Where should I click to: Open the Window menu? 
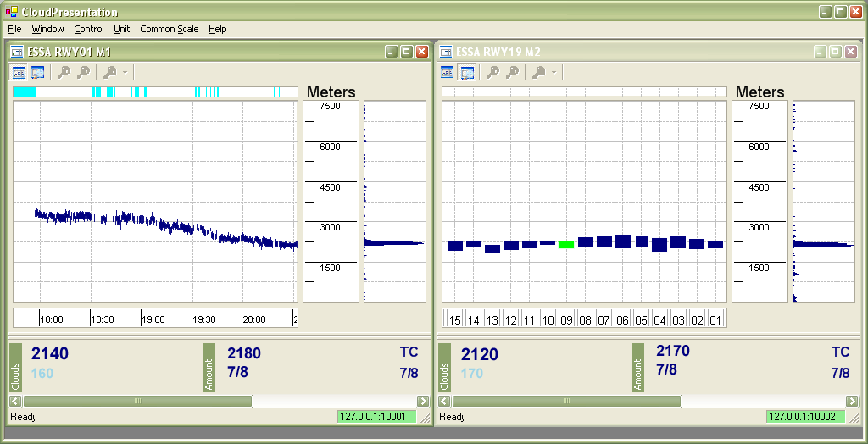click(x=47, y=29)
